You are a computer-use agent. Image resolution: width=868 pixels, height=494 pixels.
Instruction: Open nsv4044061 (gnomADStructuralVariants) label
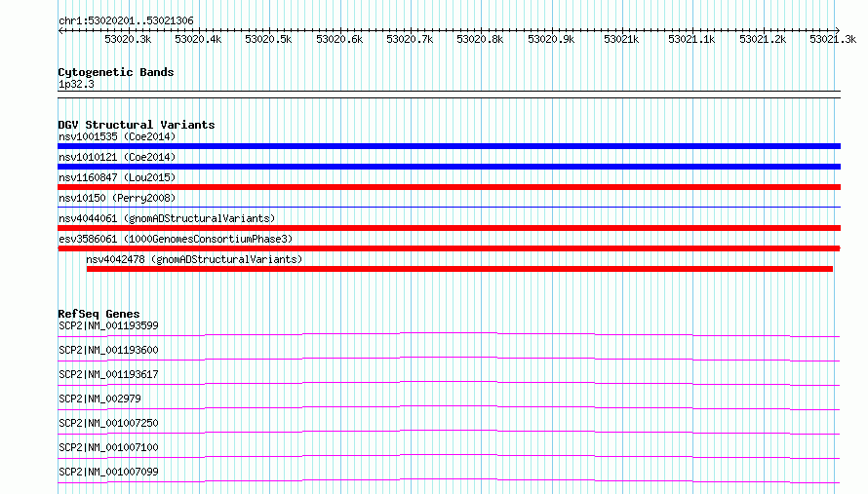(x=167, y=218)
